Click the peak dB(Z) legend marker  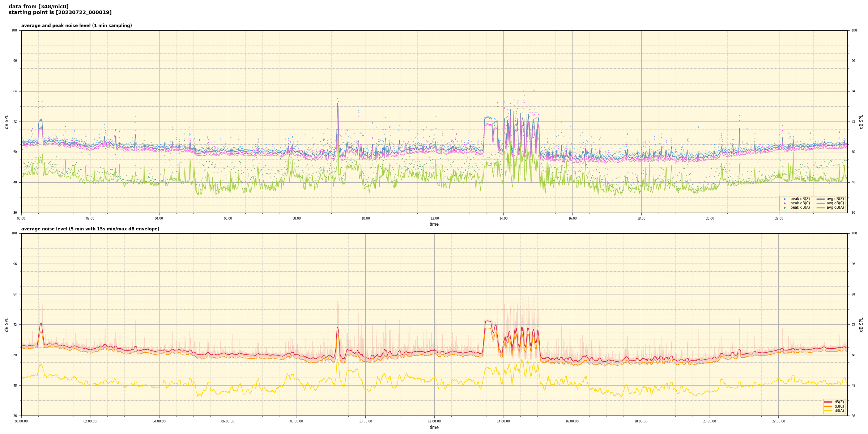click(x=784, y=199)
